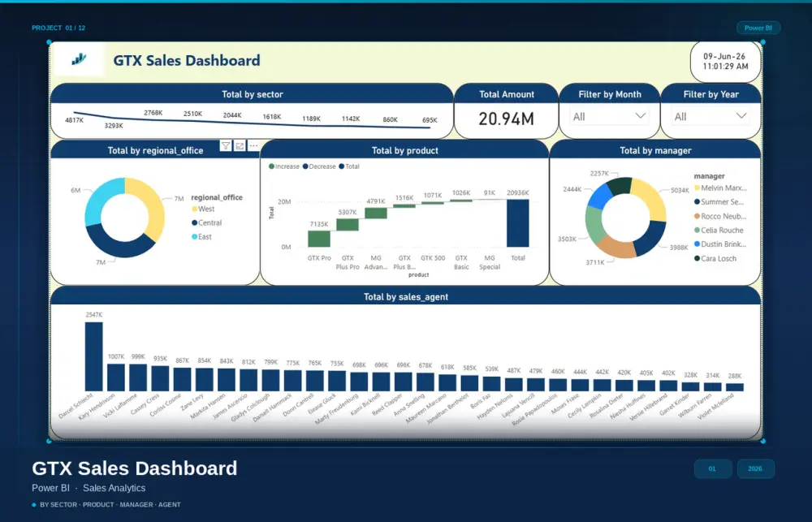This screenshot has width=812, height=522.
Task: Click the PROJECT 01 / 12 label
Action: coord(58,28)
